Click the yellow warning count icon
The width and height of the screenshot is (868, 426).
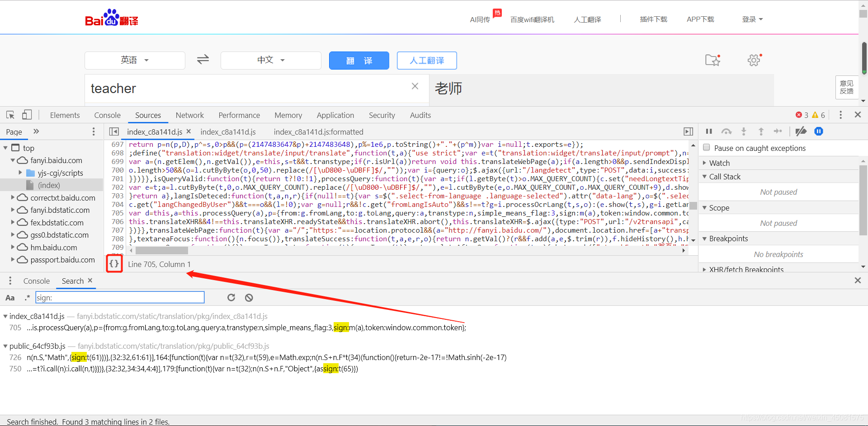pyautogui.click(x=815, y=115)
